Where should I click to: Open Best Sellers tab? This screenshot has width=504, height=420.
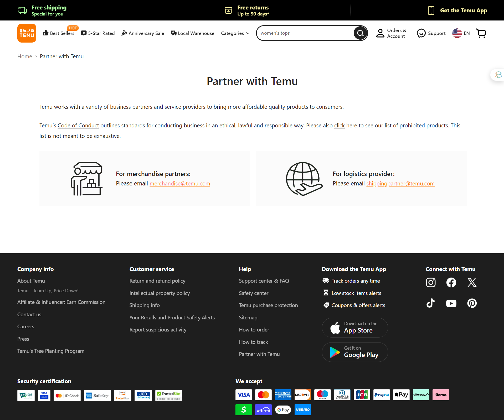tap(59, 33)
